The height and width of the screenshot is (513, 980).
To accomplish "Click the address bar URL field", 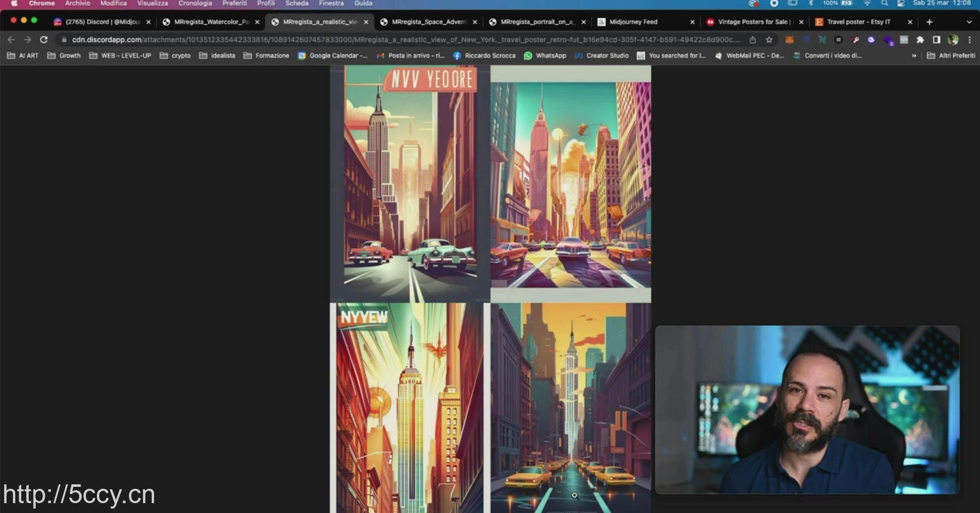I will pos(406,40).
